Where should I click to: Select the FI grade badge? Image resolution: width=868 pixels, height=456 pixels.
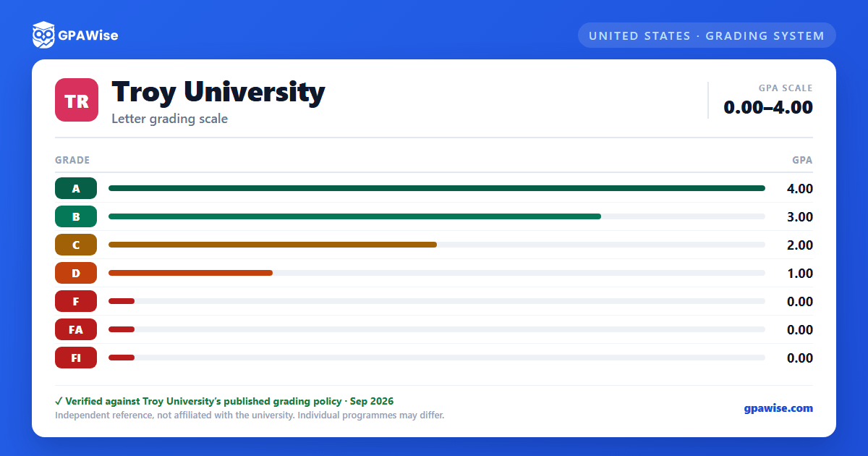[x=76, y=358]
